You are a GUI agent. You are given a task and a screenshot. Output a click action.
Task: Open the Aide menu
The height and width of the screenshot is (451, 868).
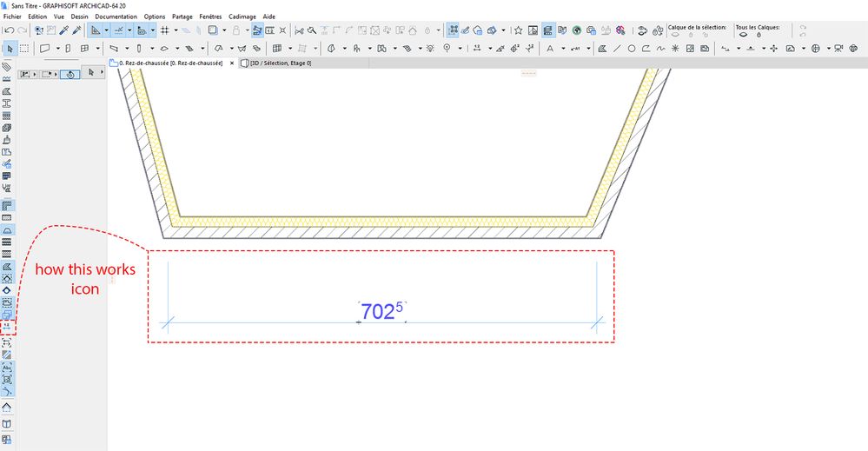click(269, 17)
